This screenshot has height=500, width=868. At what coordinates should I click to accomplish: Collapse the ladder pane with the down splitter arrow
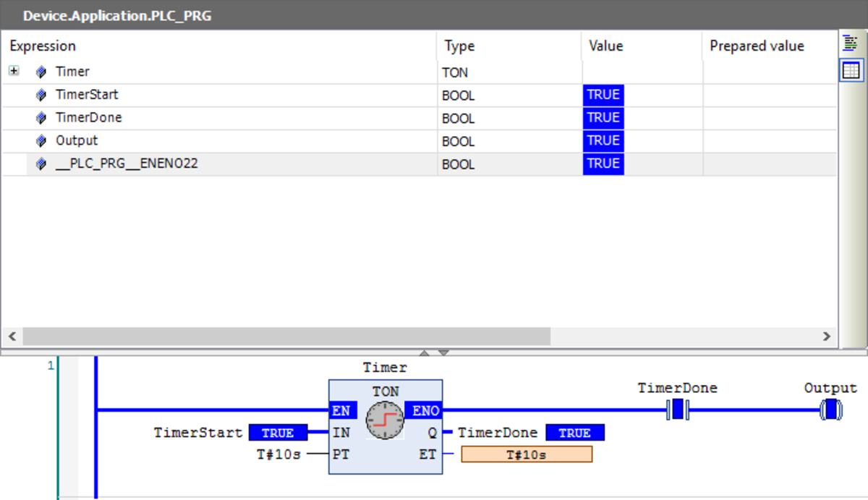click(x=442, y=352)
